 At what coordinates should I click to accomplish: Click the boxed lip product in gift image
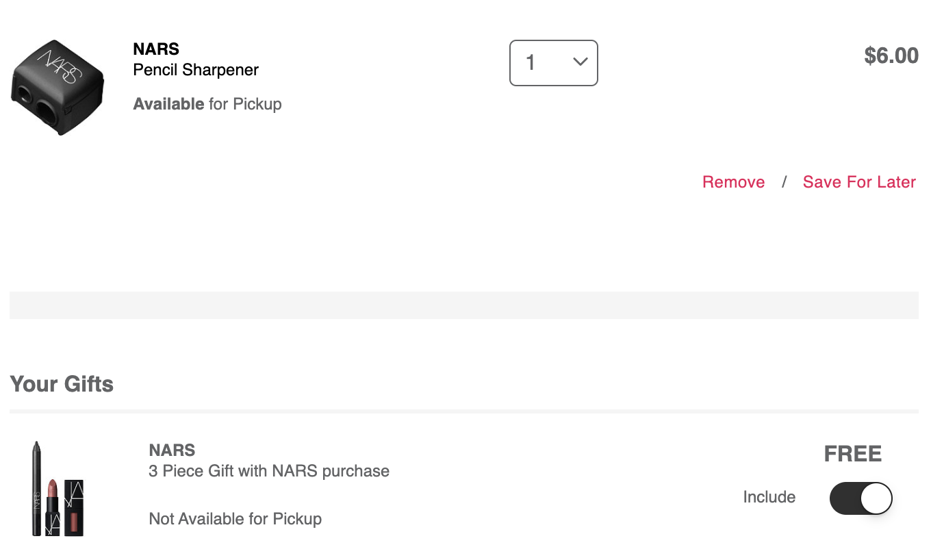(x=74, y=507)
